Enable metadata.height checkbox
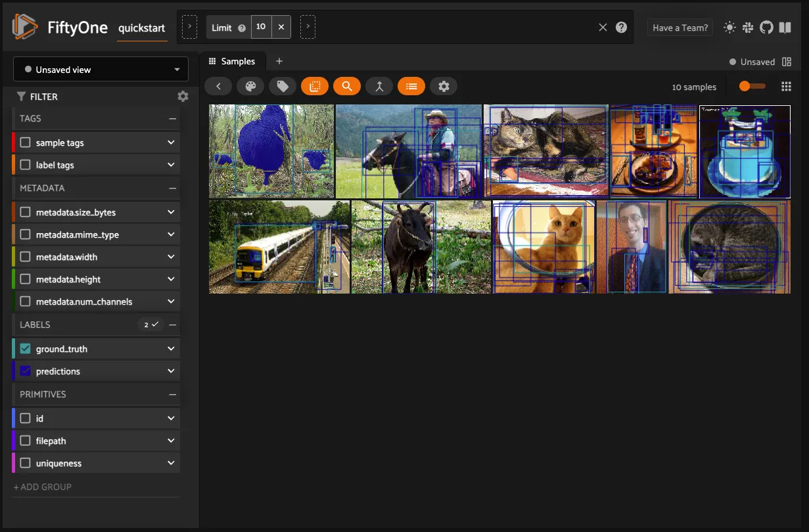Image resolution: width=809 pixels, height=532 pixels. click(26, 279)
